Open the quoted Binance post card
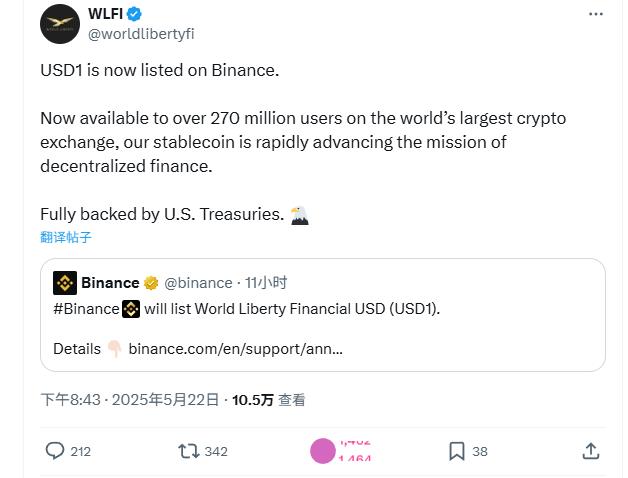 pos(323,315)
